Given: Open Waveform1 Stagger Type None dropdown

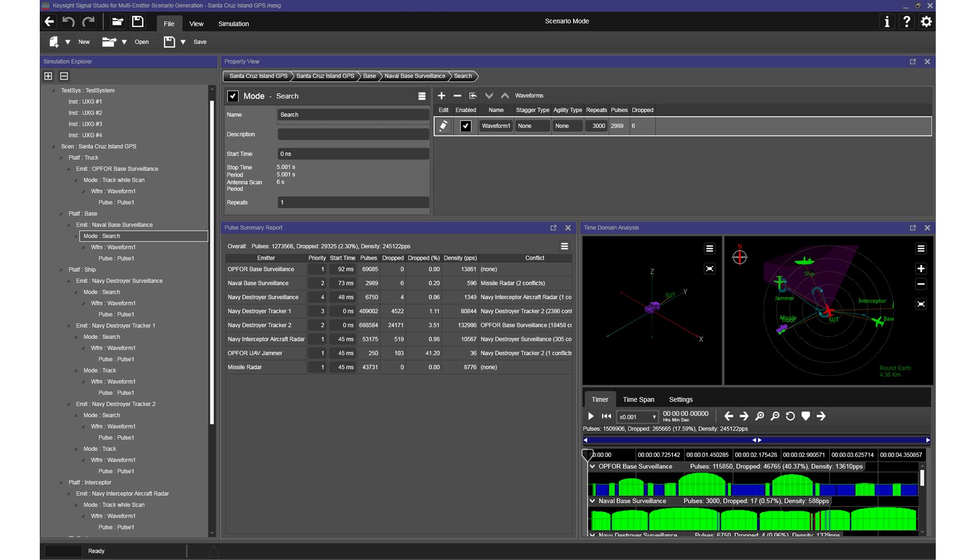Looking at the screenshot, I should (x=533, y=126).
